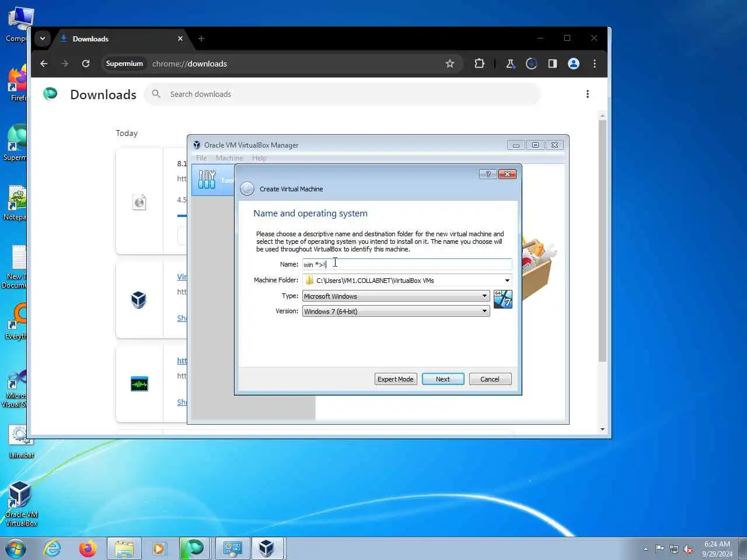Click the help question-mark button in the dialog
Image resolution: width=747 pixels, height=560 pixels.
(488, 174)
